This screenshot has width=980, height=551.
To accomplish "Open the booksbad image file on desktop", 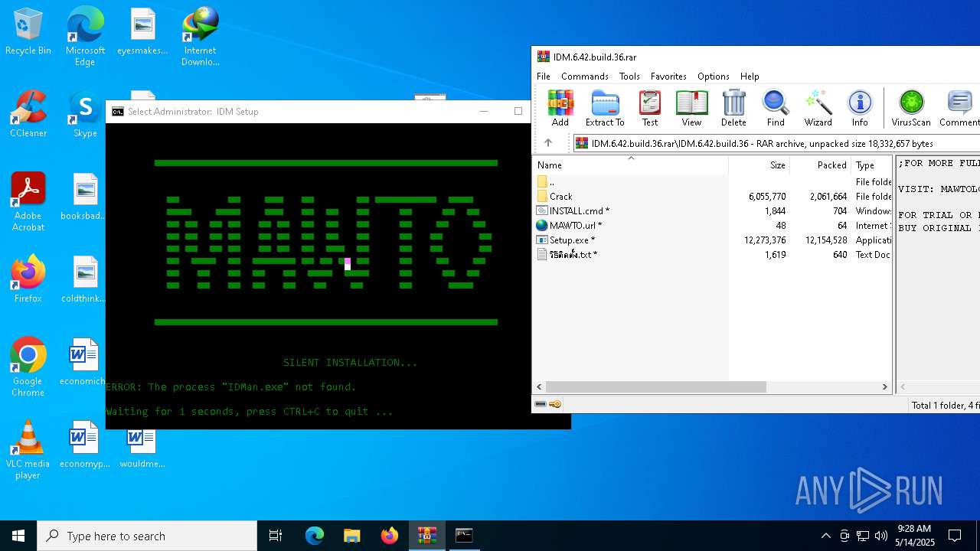I will [x=85, y=197].
